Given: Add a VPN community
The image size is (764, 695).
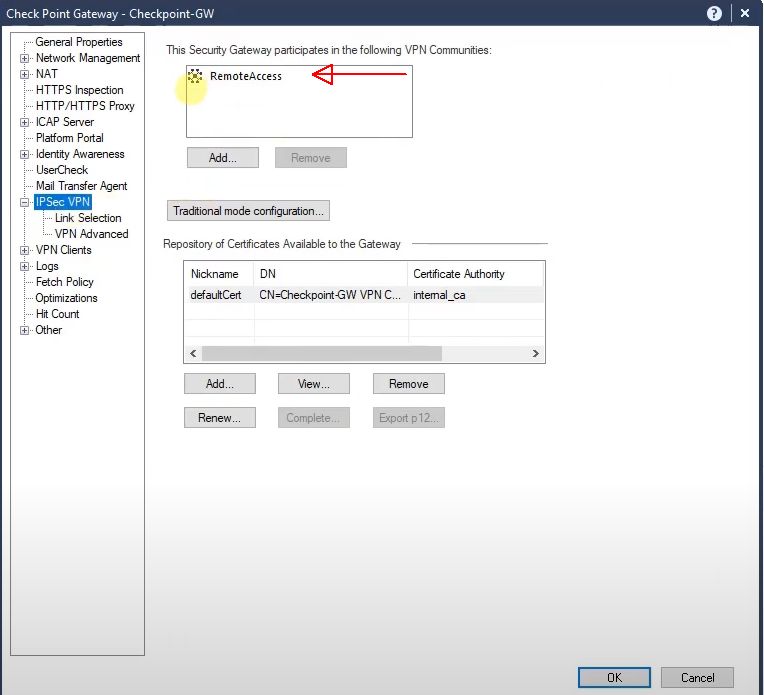Looking at the screenshot, I should pyautogui.click(x=223, y=158).
